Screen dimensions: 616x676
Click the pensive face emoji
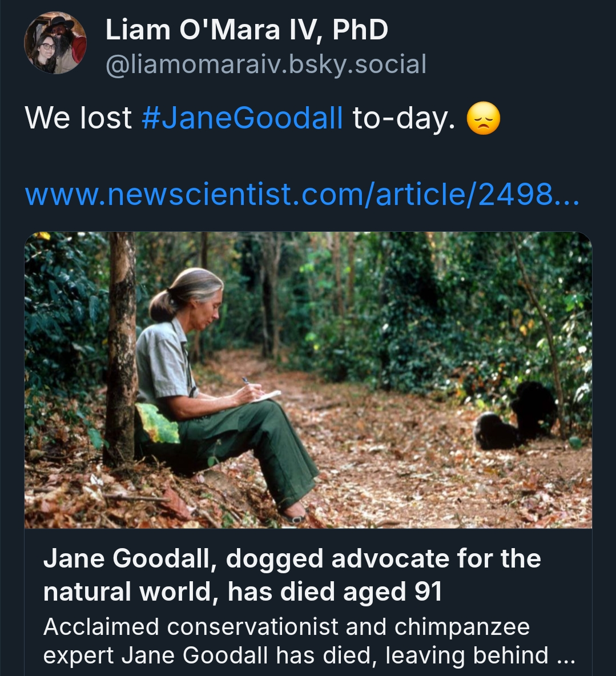[483, 119]
